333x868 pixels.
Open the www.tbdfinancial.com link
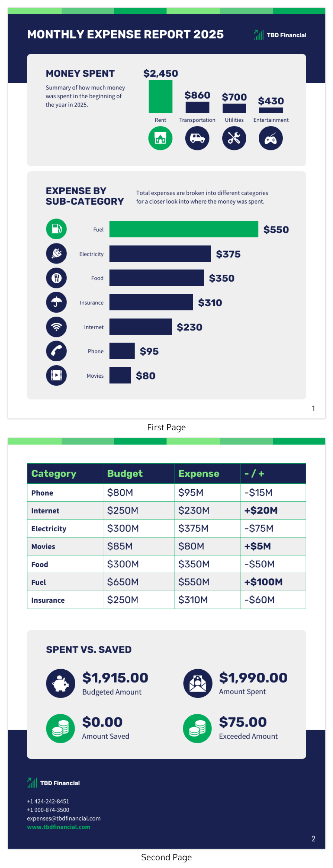[x=59, y=827]
